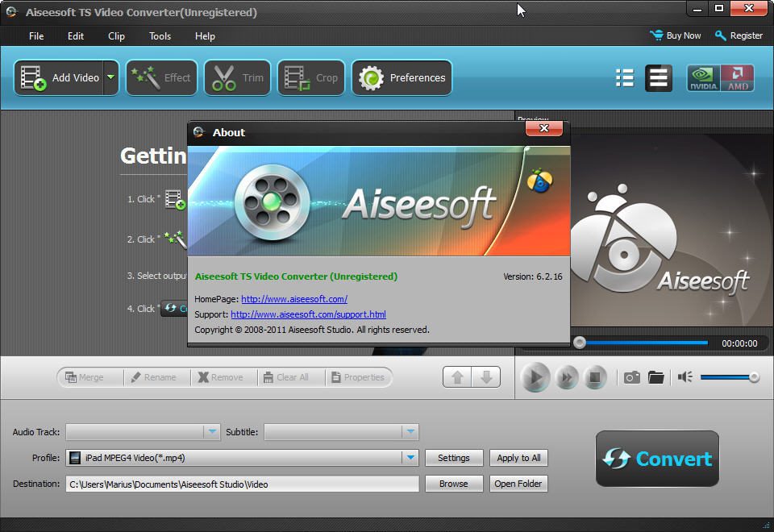The height and width of the screenshot is (532, 774).
Task: Open the Clip menu
Action: click(x=115, y=35)
